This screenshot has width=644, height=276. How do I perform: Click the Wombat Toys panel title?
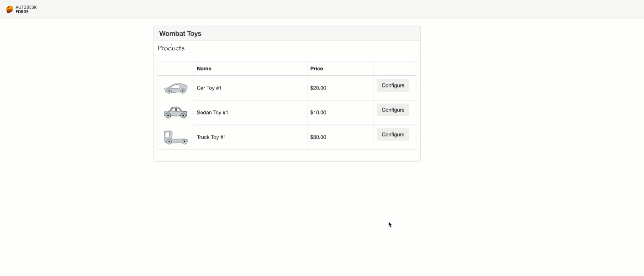pyautogui.click(x=180, y=34)
